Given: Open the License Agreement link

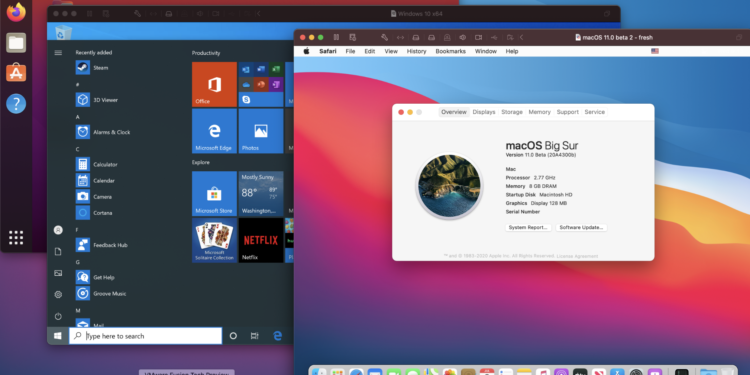Looking at the screenshot, I should pos(577,256).
